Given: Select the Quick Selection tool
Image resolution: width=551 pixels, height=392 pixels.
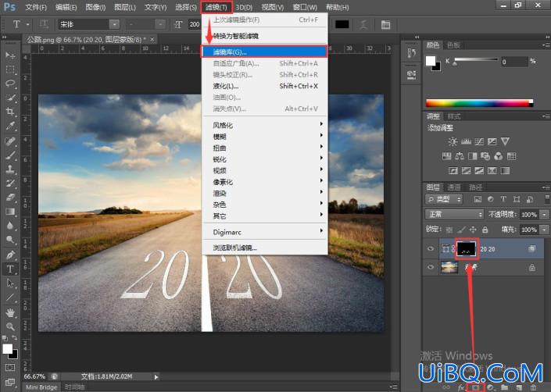Looking at the screenshot, I should coord(10,98).
